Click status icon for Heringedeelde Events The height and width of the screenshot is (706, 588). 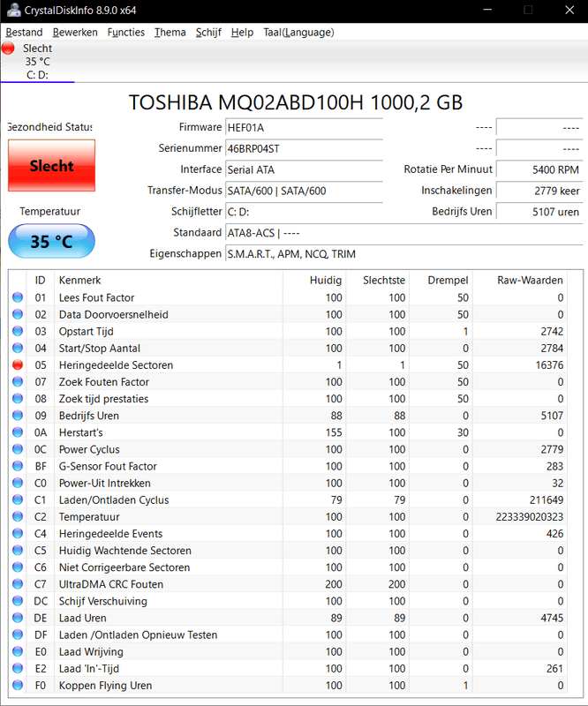click(x=18, y=534)
